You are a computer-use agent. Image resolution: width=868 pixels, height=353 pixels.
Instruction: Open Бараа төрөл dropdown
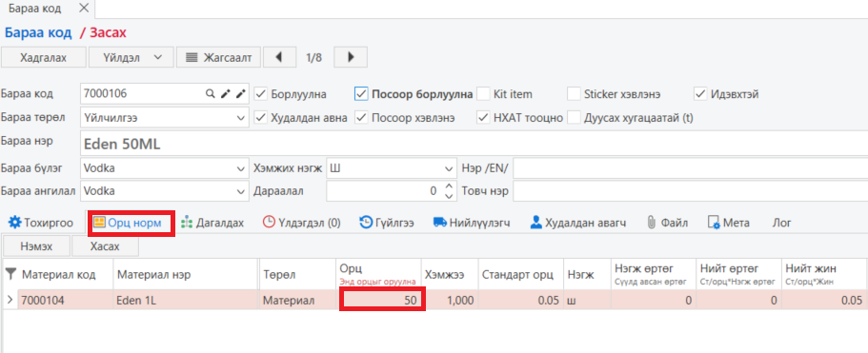(240, 118)
